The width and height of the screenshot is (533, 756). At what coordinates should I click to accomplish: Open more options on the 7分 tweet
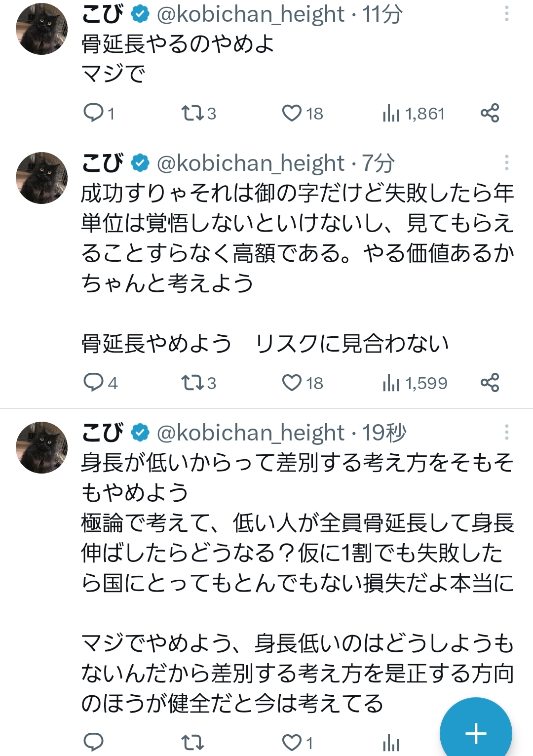pos(506,162)
